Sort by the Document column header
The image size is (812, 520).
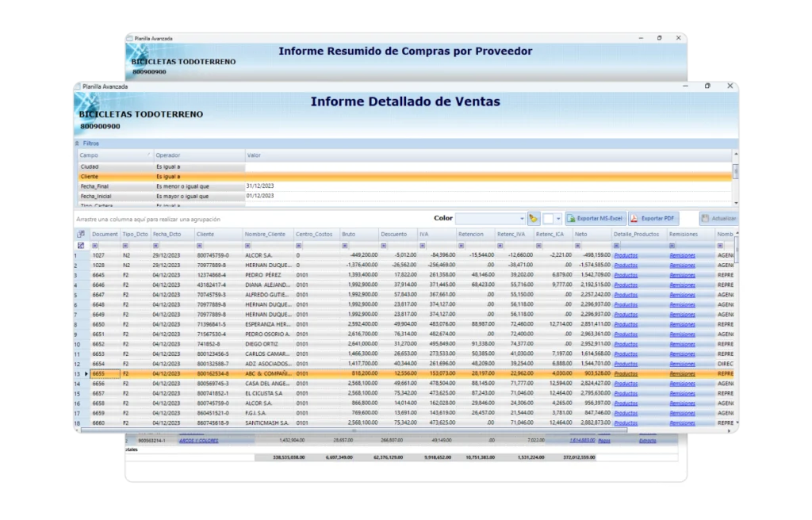click(105, 234)
